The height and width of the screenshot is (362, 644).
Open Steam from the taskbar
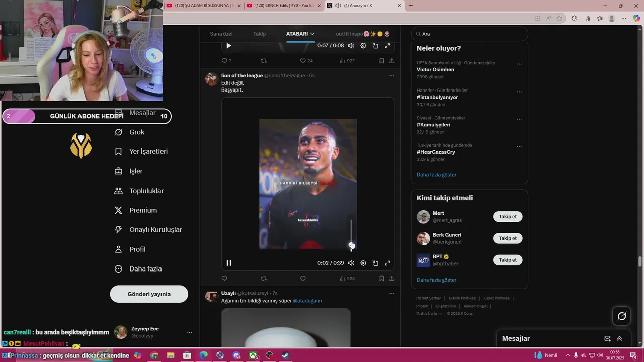(285, 355)
